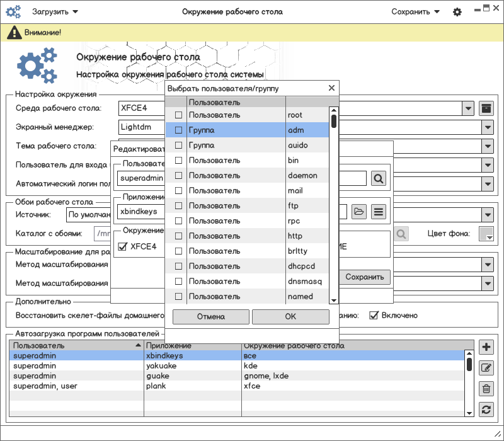Click the refresh autostart list icon
The height and width of the screenshot is (441, 504).
tap(486, 409)
